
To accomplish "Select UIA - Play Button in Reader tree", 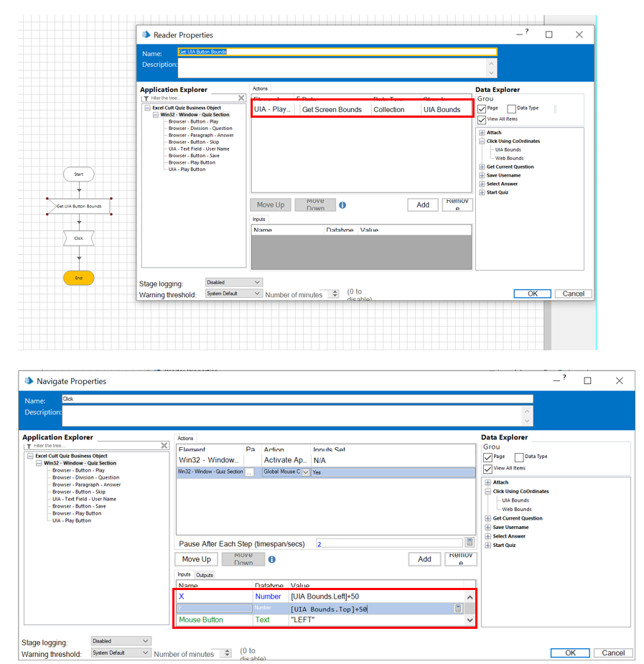I will click(x=187, y=169).
